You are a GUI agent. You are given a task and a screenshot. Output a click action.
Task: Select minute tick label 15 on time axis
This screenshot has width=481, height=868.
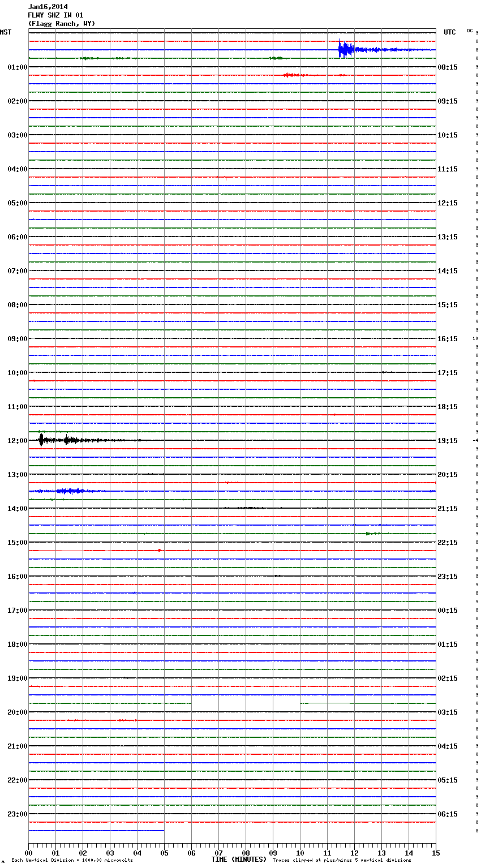tap(436, 853)
